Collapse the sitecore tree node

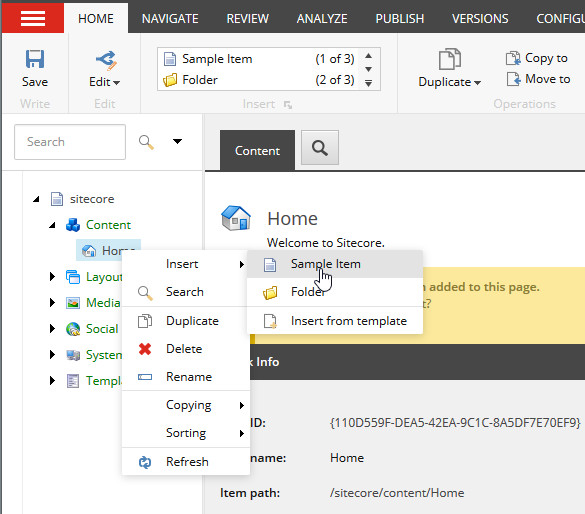[x=36, y=199]
